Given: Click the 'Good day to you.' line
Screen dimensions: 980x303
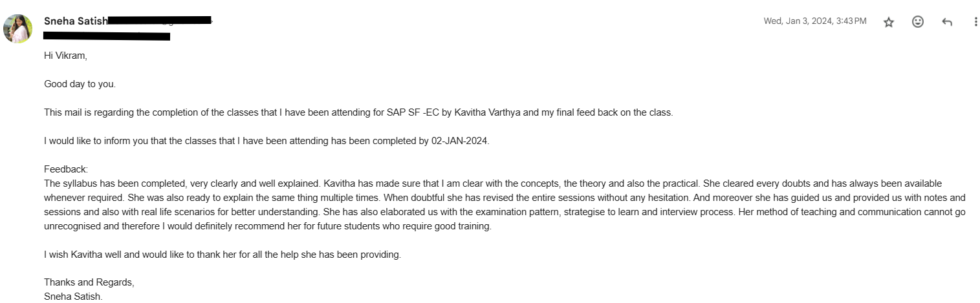Looking at the screenshot, I should tap(80, 84).
